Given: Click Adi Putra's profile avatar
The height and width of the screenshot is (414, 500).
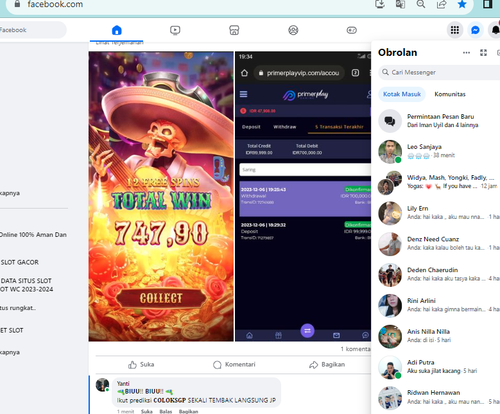Looking at the screenshot, I should coord(390,367).
